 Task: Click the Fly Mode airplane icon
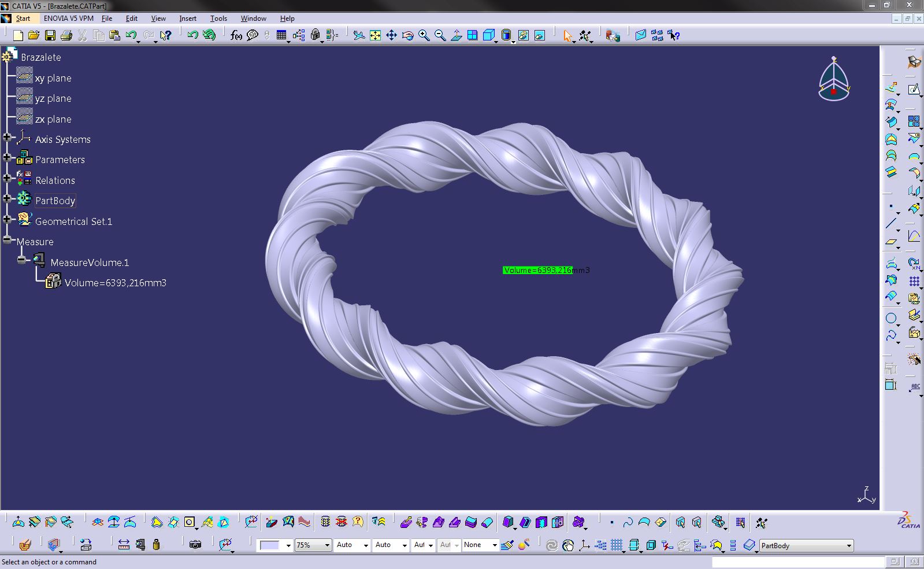[359, 36]
